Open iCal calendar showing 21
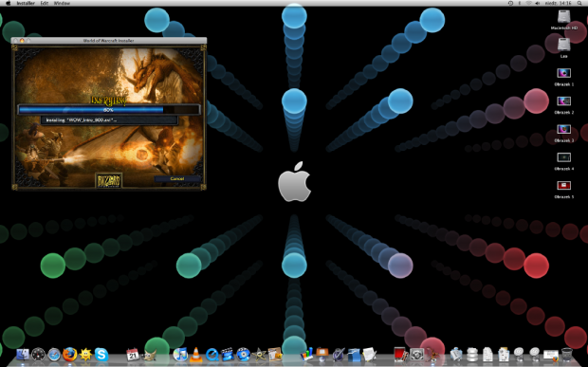Screen dimensions: 588x367 click(133, 355)
